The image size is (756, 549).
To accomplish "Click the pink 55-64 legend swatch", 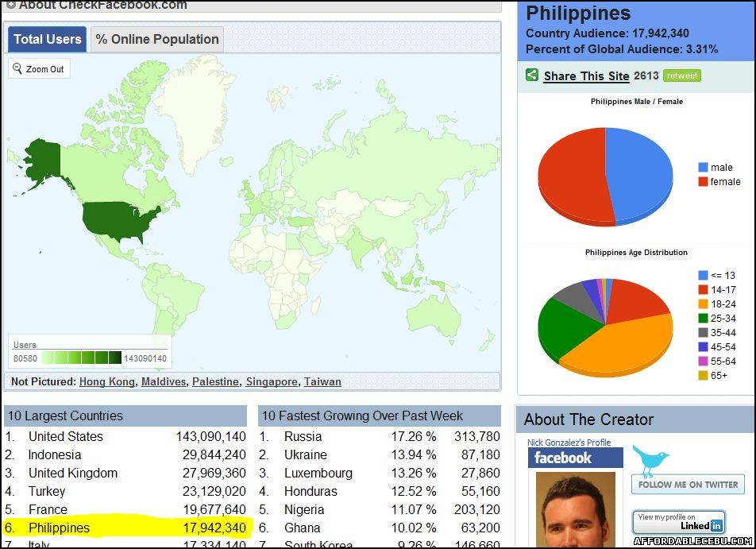I will pyautogui.click(x=703, y=361).
